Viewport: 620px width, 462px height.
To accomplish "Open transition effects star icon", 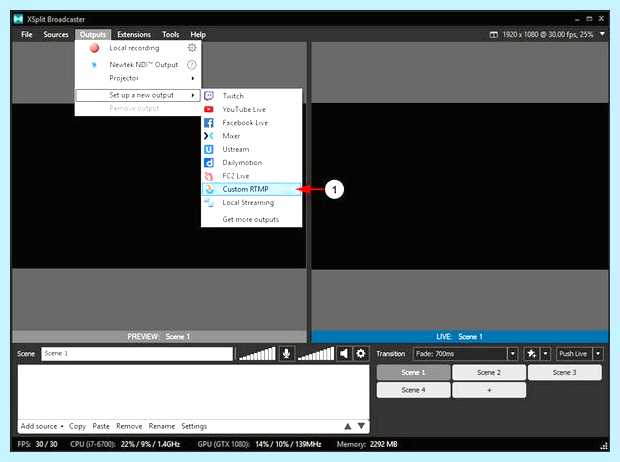I will [531, 354].
